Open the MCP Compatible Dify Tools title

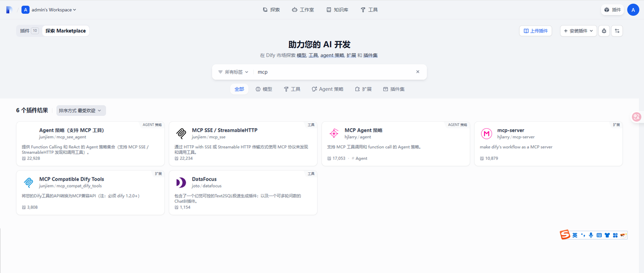71,179
